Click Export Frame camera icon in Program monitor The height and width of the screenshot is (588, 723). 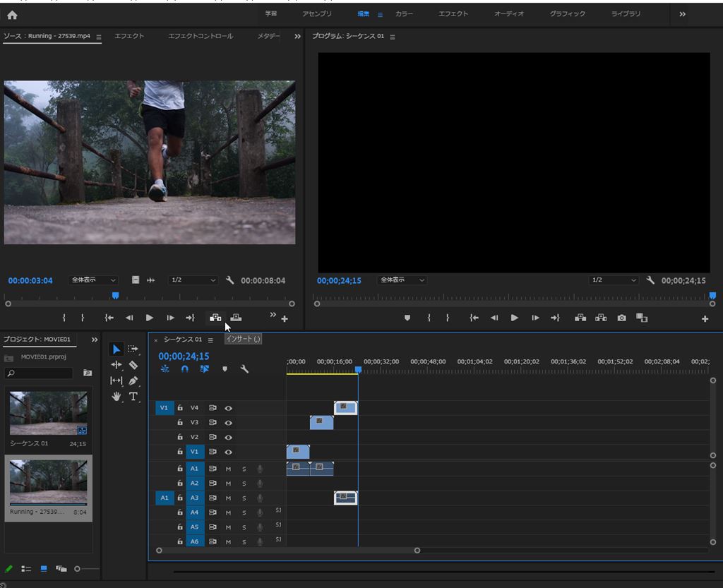(x=621, y=318)
